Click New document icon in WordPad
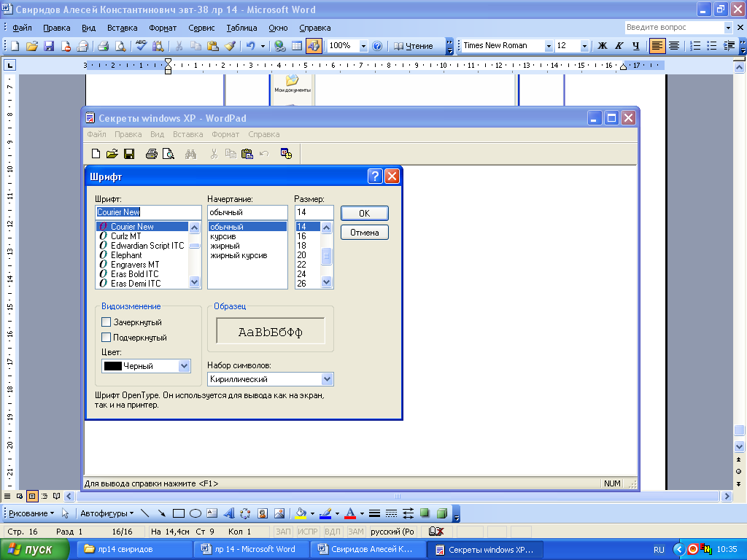 coord(96,153)
